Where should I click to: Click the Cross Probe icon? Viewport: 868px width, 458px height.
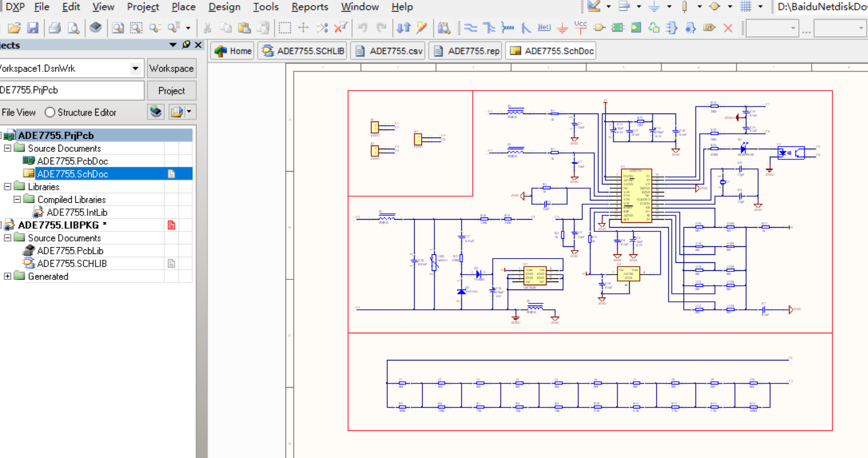421,28
